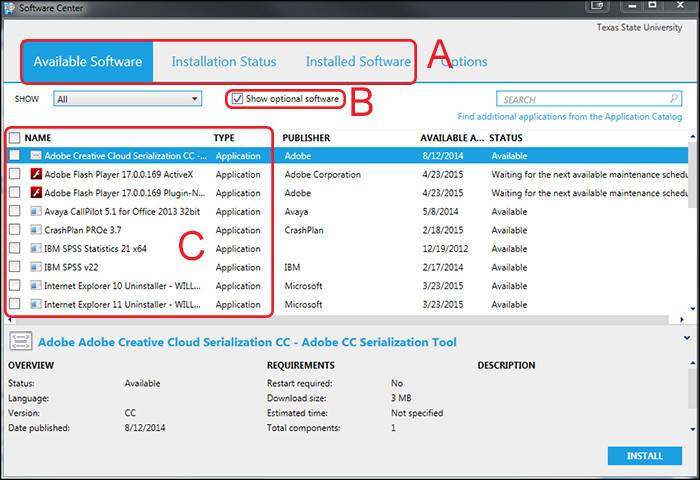The height and width of the screenshot is (480, 700).
Task: Sort by the NAME column header
Action: (38, 138)
